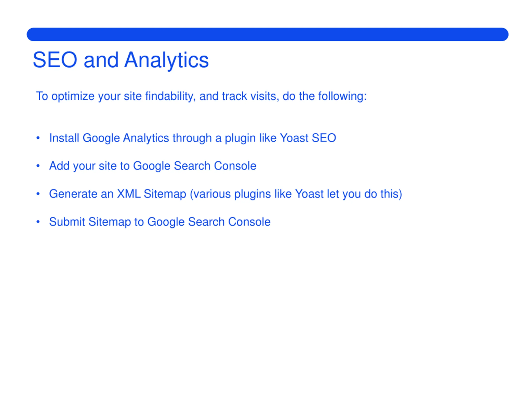The height and width of the screenshot is (399, 532).
Task: Click Google Search Console in last bullet
Action: [209, 222]
